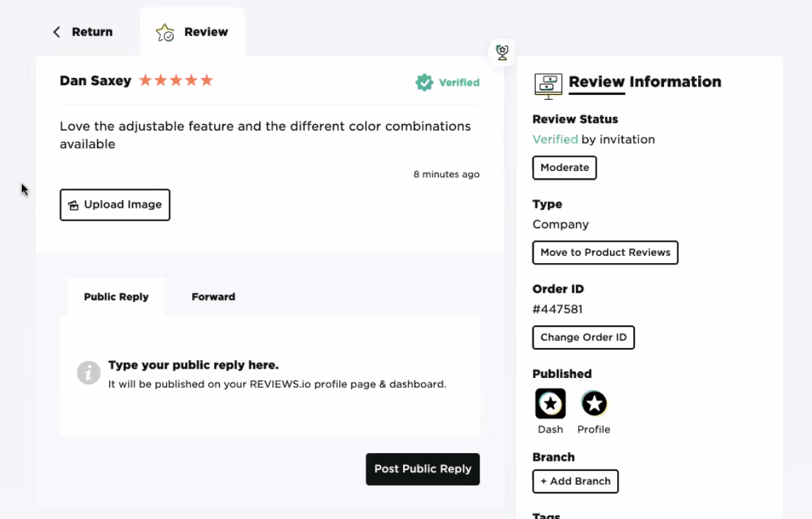This screenshot has height=519, width=812.
Task: Click the reviewer name Dan Saxey
Action: 95,81
